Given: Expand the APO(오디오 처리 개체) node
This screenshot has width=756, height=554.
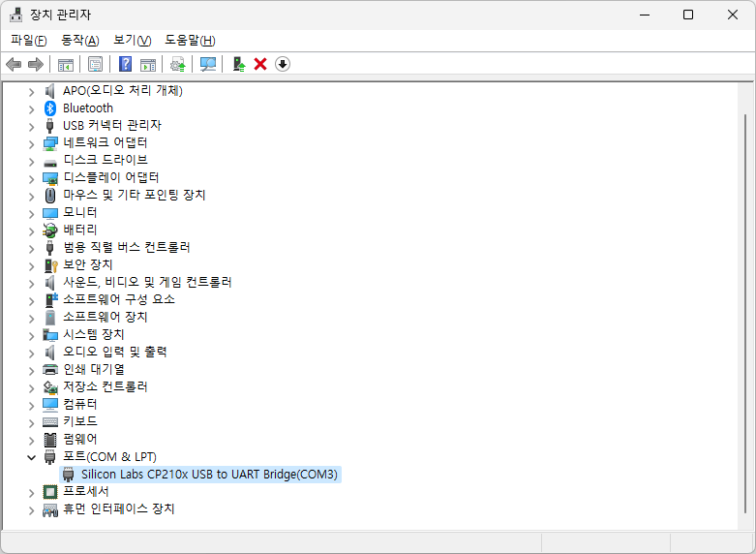Looking at the screenshot, I should coord(31,92).
